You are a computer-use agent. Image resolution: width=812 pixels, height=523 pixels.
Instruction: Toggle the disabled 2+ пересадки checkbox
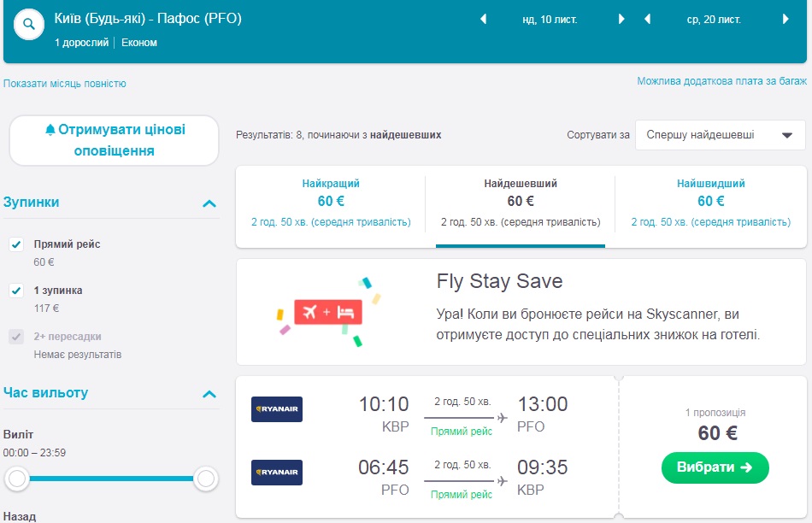[x=16, y=338]
